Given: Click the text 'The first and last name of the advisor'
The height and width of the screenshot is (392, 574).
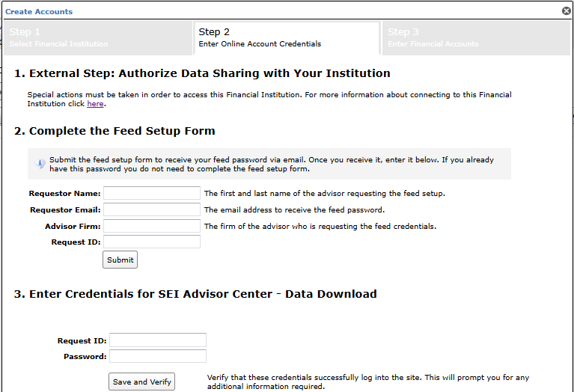Looking at the screenshot, I should click(x=325, y=193).
